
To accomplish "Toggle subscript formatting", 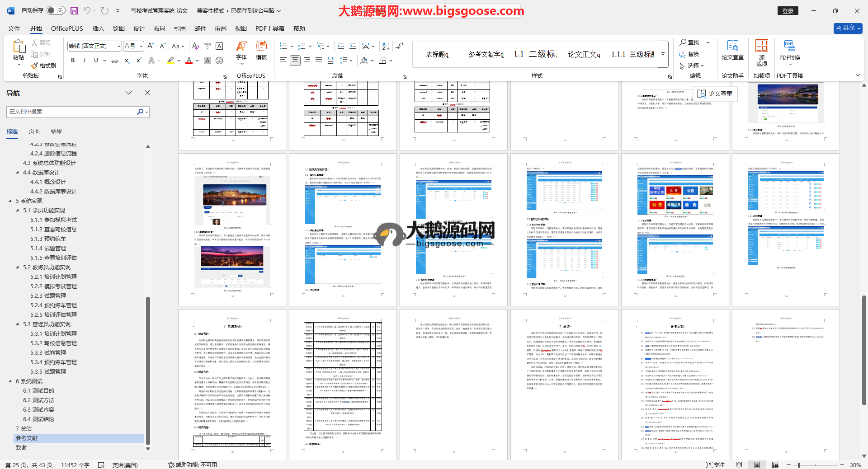I will click(127, 61).
